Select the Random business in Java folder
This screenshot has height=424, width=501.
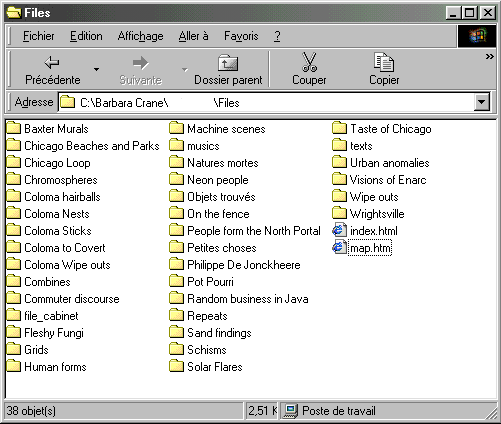click(239, 299)
